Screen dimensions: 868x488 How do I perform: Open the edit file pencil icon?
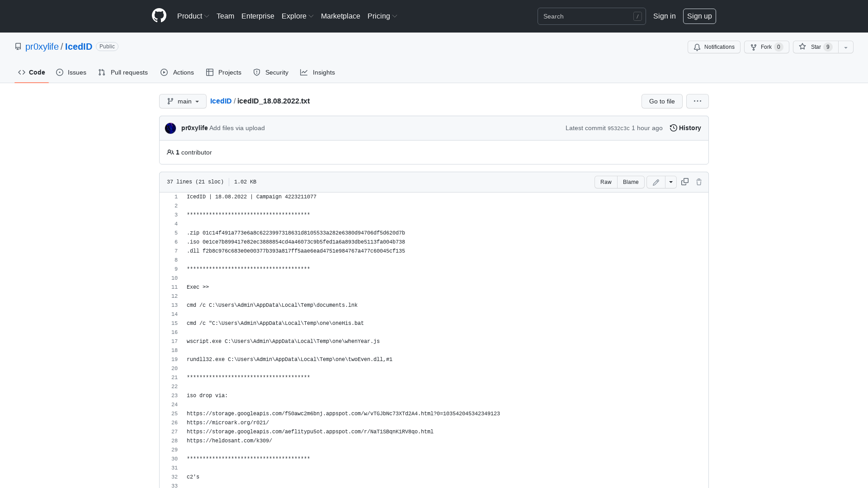pos(656,182)
